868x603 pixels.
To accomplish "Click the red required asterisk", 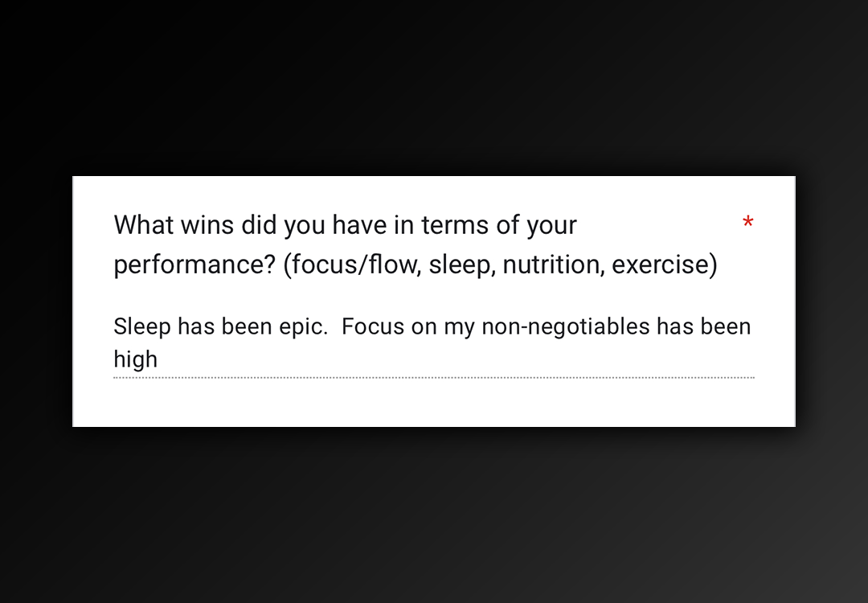I will coord(747,223).
